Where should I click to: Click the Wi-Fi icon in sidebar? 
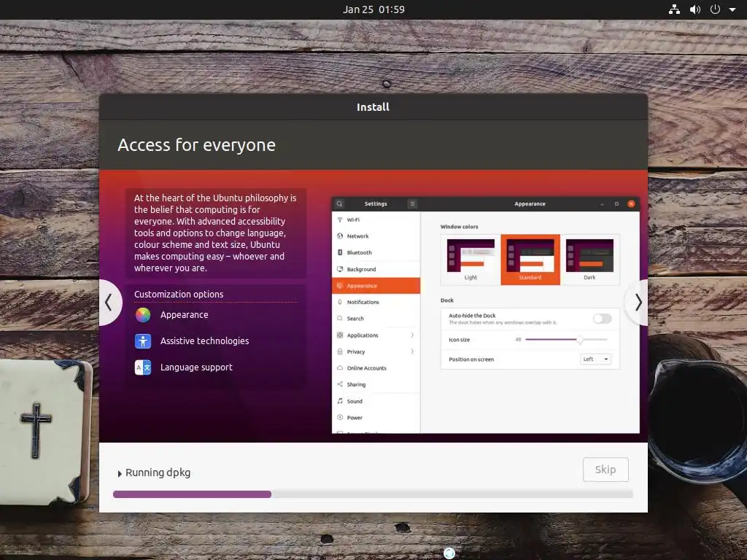coord(340,219)
